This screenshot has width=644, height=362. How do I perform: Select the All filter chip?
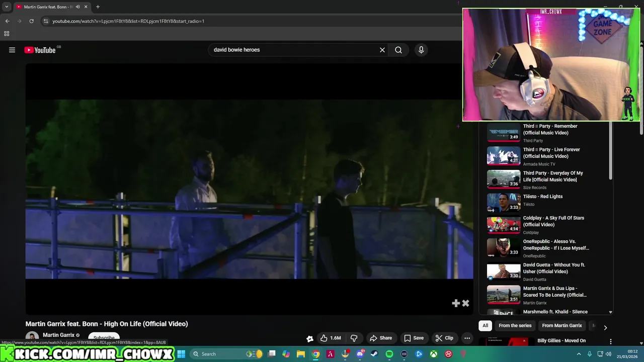click(485, 325)
